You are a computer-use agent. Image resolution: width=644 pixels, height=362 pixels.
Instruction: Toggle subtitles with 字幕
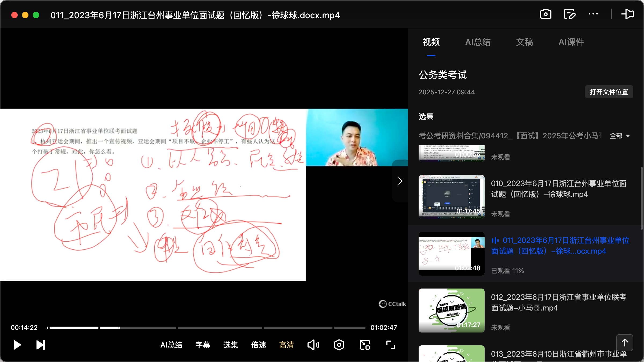pos(203,345)
